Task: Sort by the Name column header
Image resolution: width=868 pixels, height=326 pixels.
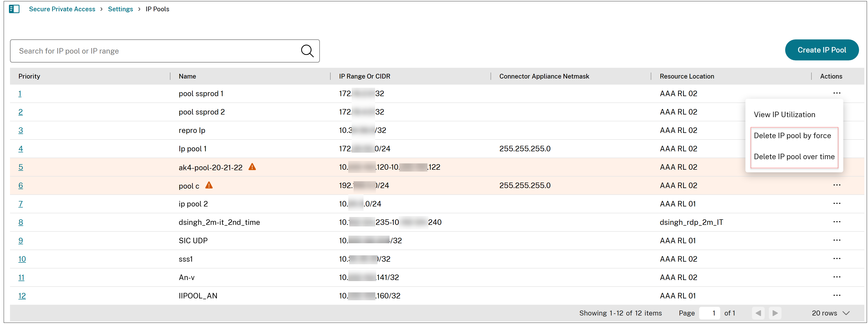Action: pyautogui.click(x=187, y=76)
